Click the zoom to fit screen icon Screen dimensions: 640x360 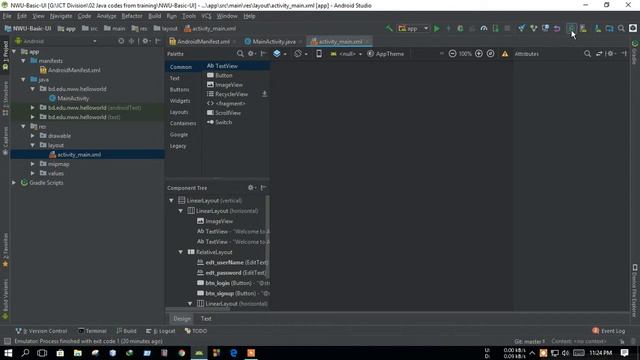(491, 54)
